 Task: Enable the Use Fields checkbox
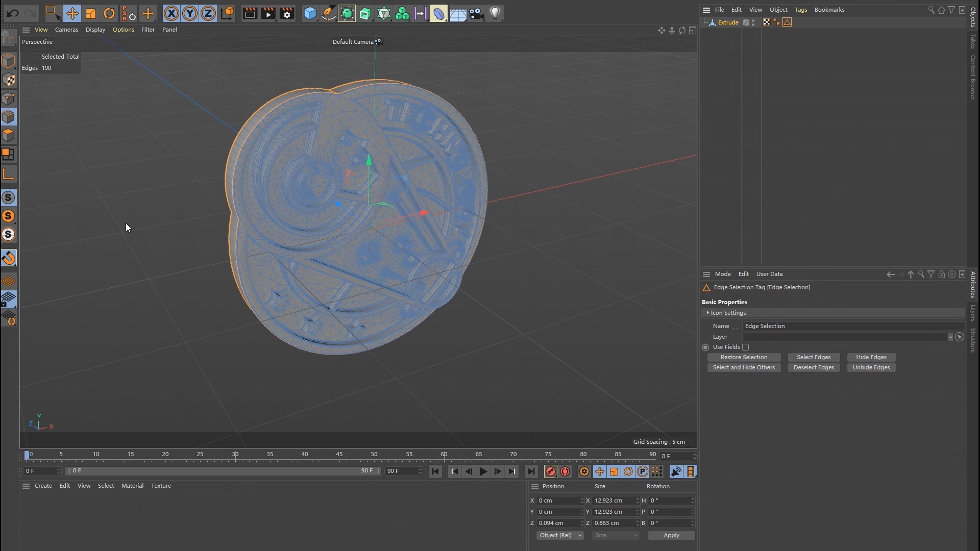click(x=746, y=347)
